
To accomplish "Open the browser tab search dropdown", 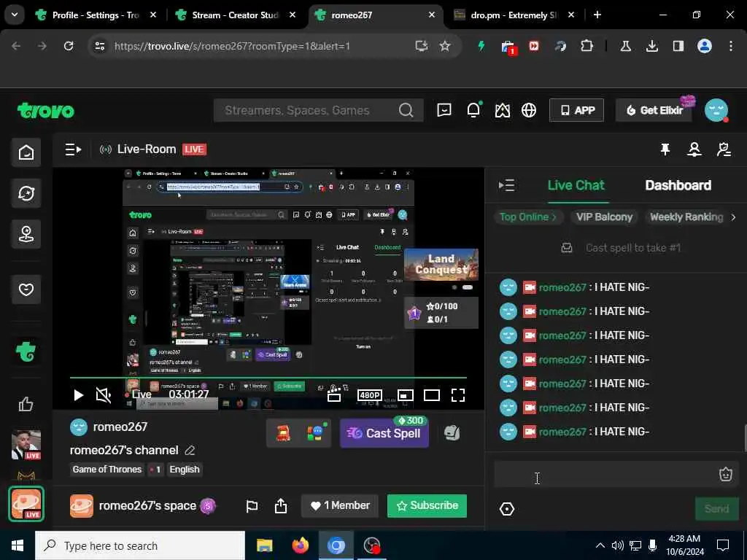I will (15, 15).
